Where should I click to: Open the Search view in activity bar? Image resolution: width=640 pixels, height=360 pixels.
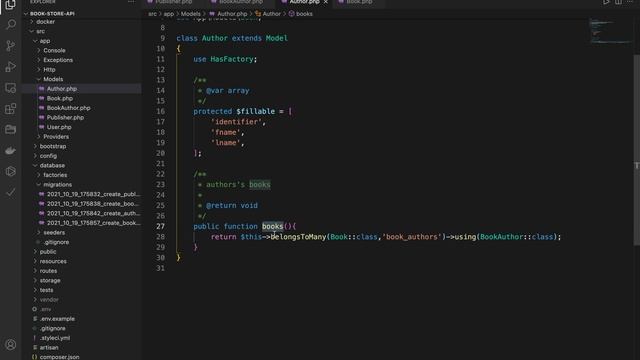click(11, 24)
